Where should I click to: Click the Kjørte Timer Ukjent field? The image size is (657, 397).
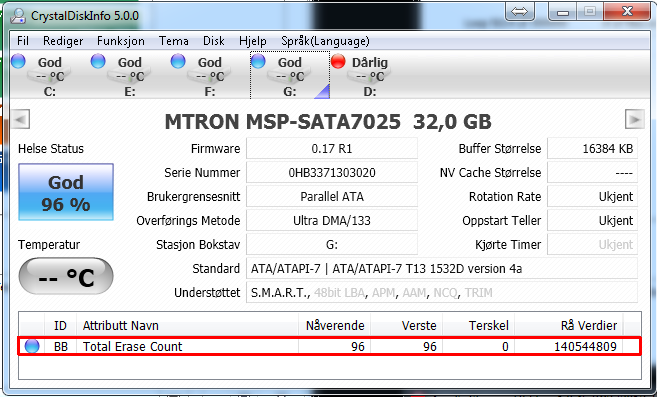click(592, 244)
